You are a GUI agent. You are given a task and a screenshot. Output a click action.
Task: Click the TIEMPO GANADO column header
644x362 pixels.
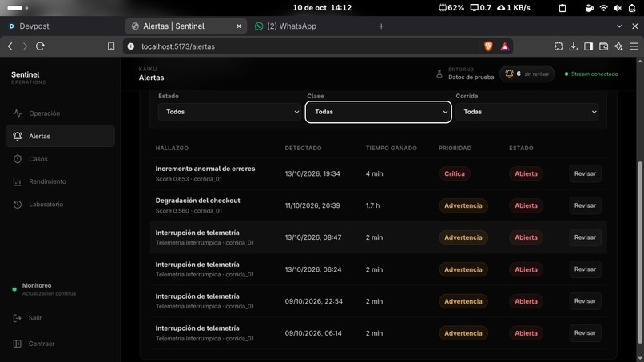[x=391, y=148]
